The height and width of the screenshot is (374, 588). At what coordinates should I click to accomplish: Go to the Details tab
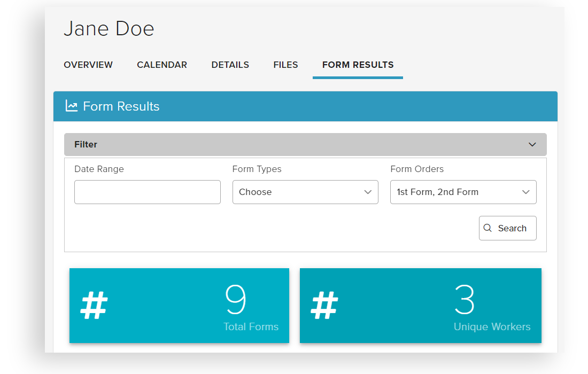click(x=230, y=65)
